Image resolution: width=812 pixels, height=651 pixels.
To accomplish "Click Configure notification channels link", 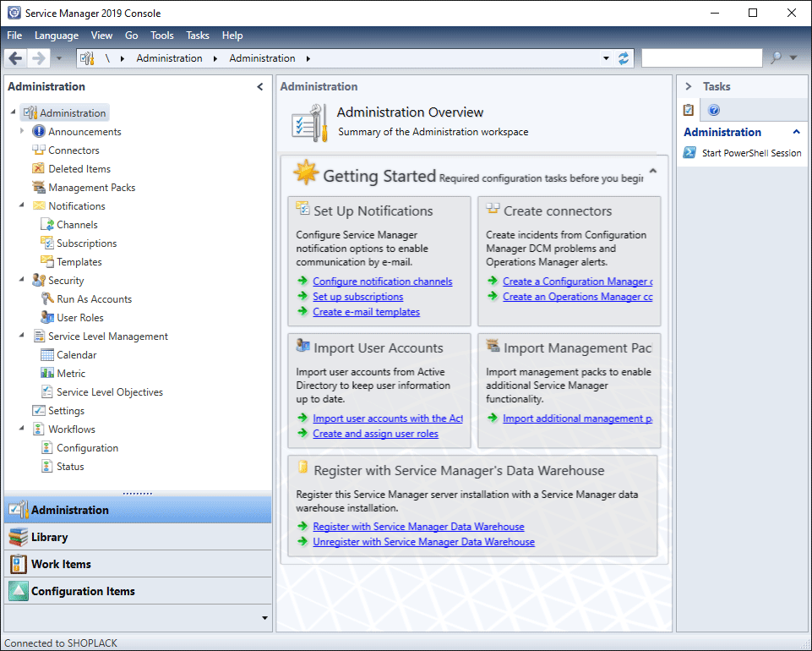I will (383, 282).
